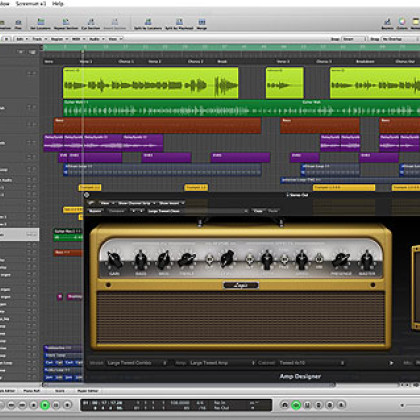Click the Depth knob on the amp
Viewport: 420px width, 420px height.
(x=267, y=260)
